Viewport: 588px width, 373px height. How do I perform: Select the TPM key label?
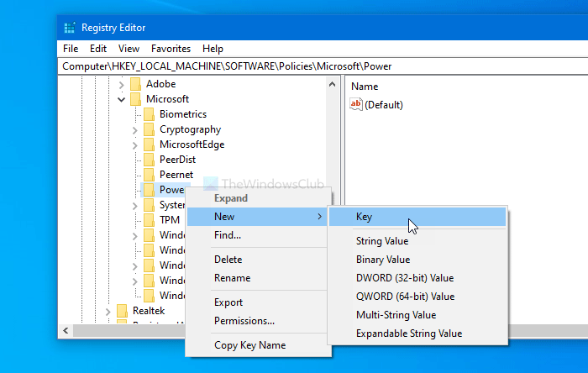pyautogui.click(x=170, y=220)
